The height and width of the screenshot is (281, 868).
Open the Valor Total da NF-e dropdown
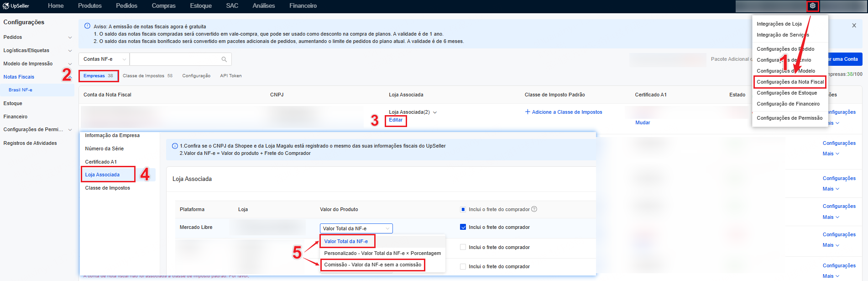[x=356, y=228]
